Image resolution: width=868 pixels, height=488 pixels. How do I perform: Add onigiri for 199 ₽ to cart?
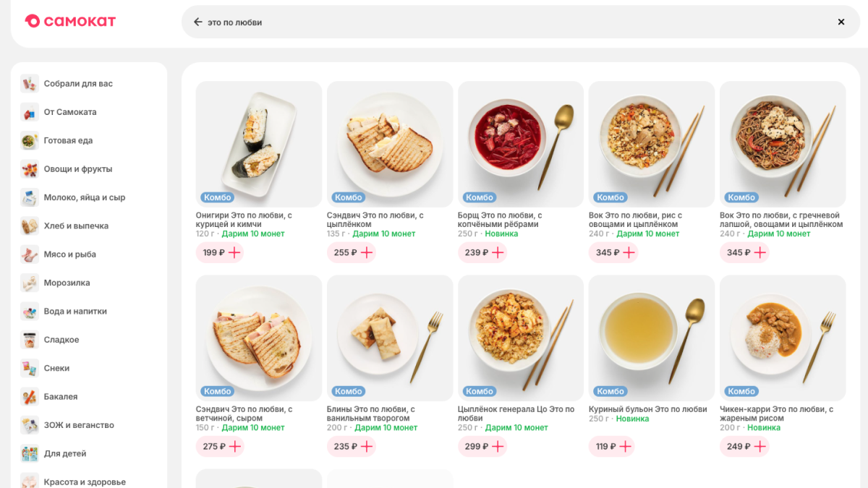(x=234, y=252)
